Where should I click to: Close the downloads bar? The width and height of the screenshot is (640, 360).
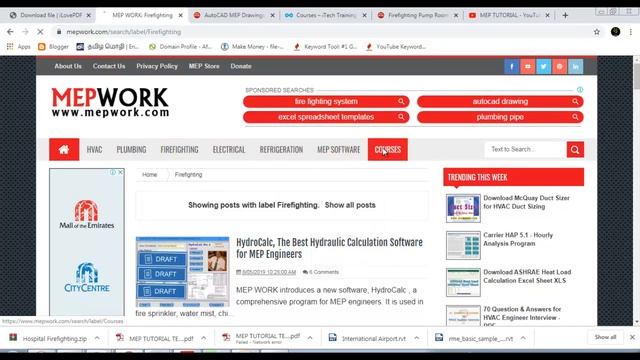coord(632,337)
